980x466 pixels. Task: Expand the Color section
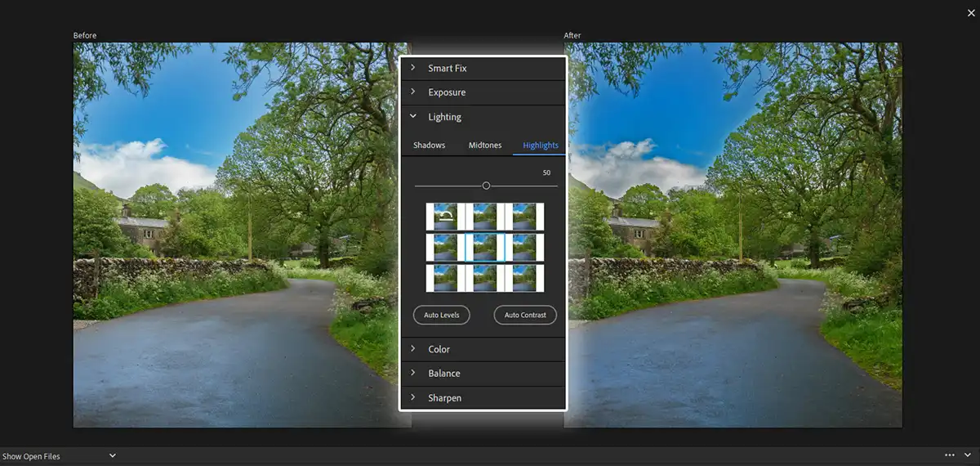483,349
